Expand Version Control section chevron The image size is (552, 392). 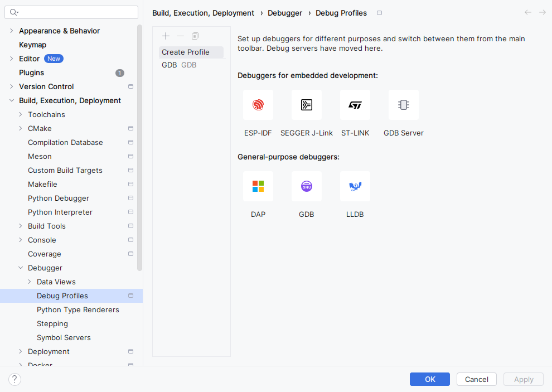[x=12, y=86]
